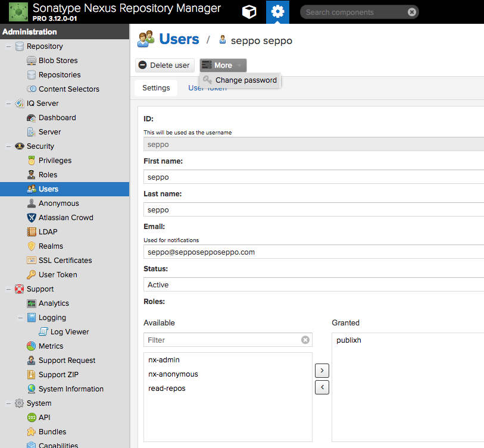484x448 pixels.
Task: Open the More dropdown button
Action: (223, 65)
